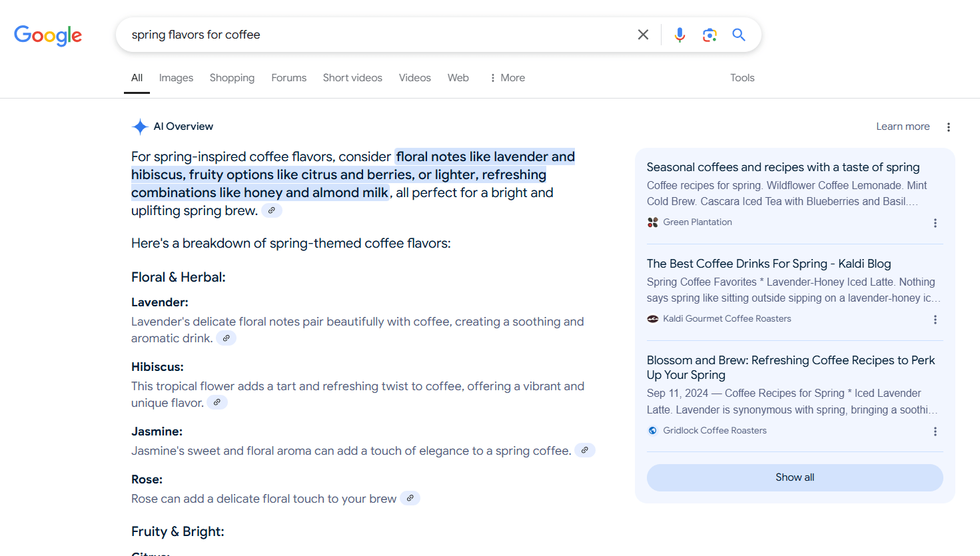The width and height of the screenshot is (980, 556).
Task: Clear the search query with the X icon
Action: click(643, 34)
